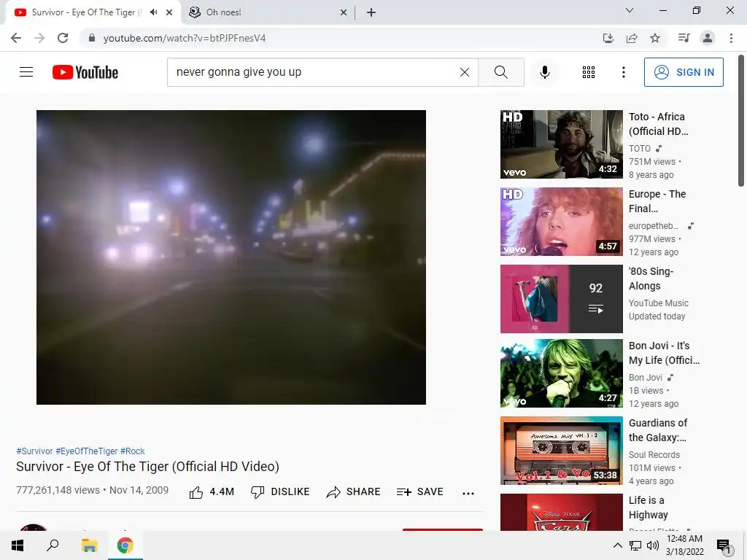Install app icon in address bar
747x560 pixels.
[x=608, y=38]
